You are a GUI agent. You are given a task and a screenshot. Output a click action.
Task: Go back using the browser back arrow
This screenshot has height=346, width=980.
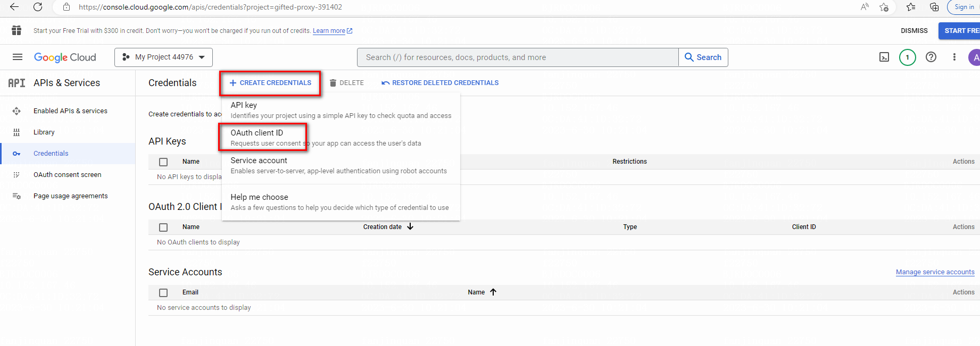click(14, 7)
